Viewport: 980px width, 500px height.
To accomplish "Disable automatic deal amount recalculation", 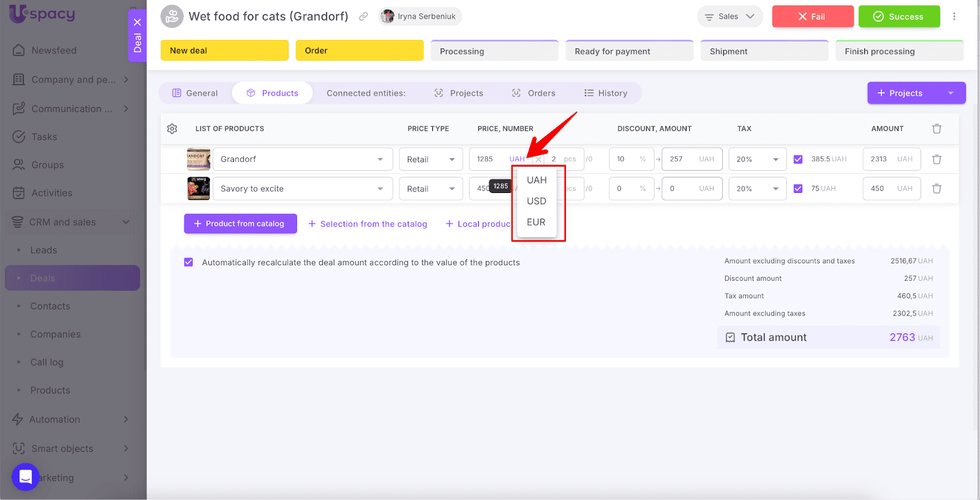I will [x=189, y=262].
